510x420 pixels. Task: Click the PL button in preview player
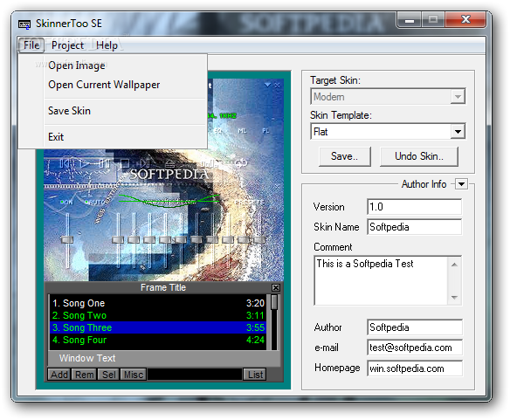[265, 131]
